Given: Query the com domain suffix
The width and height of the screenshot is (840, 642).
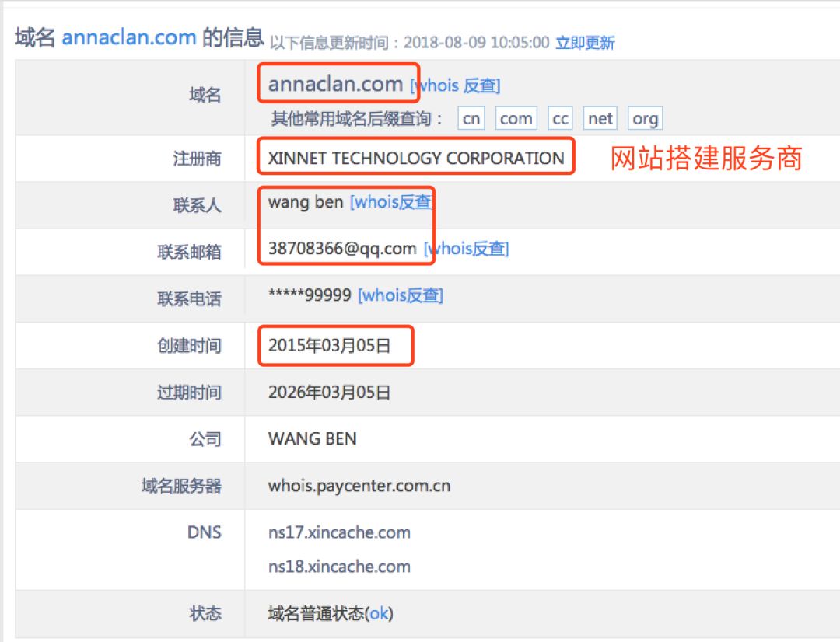Looking at the screenshot, I should tap(516, 118).
